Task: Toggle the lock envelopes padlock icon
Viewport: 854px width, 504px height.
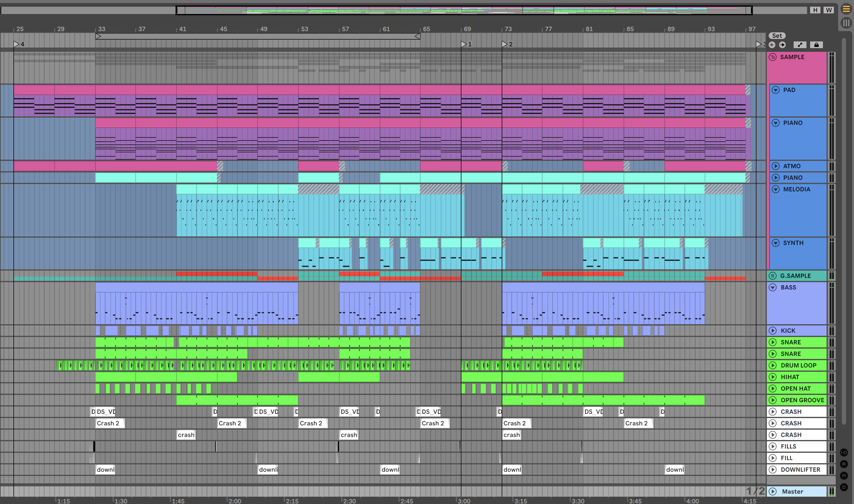Action: [816, 45]
